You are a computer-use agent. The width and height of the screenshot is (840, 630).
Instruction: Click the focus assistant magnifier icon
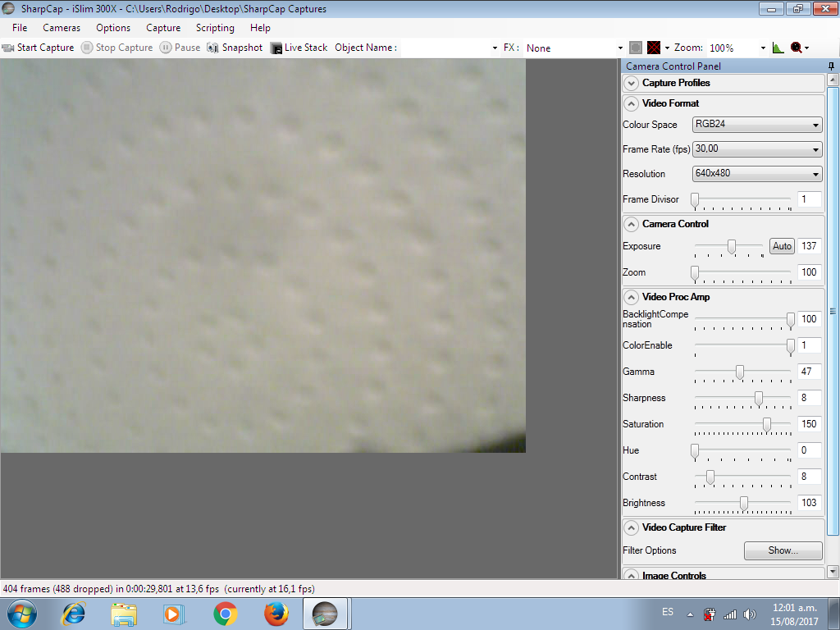coord(796,48)
